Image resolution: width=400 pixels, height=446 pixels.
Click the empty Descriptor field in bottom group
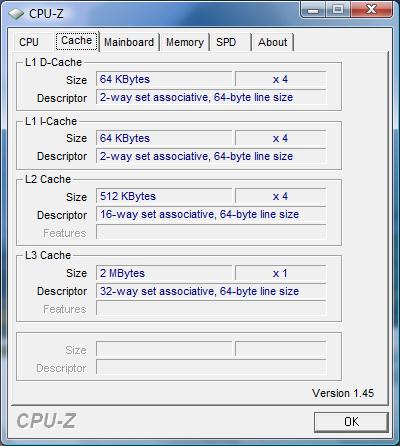click(211, 367)
